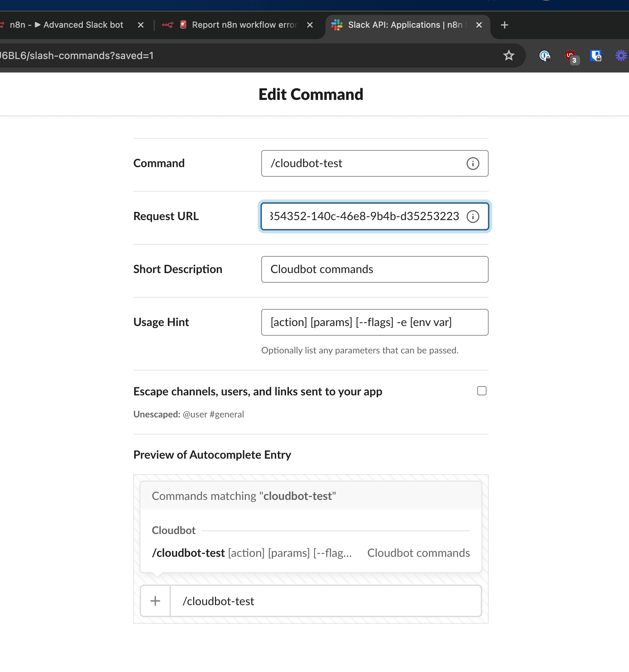The height and width of the screenshot is (672, 629).
Task: Click the /cloudbot-test preview message box
Action: tap(326, 601)
